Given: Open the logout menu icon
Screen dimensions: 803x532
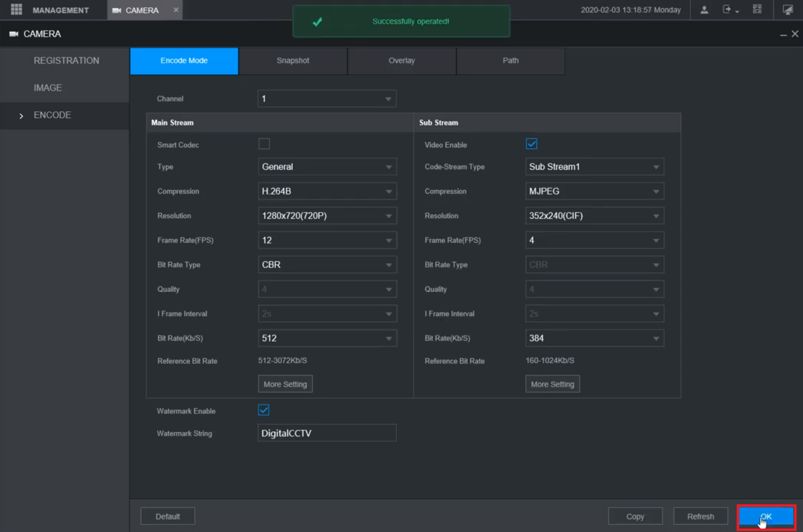Looking at the screenshot, I should 728,10.
